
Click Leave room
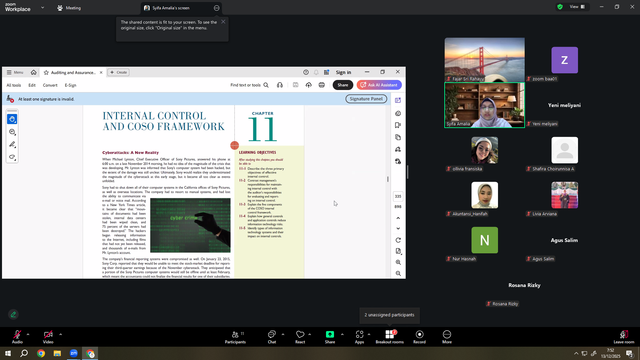point(624,337)
